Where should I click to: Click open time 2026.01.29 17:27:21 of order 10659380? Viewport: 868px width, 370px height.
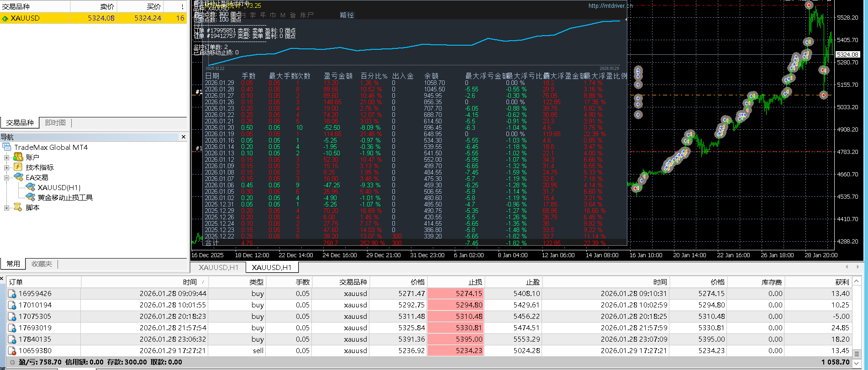tap(173, 351)
